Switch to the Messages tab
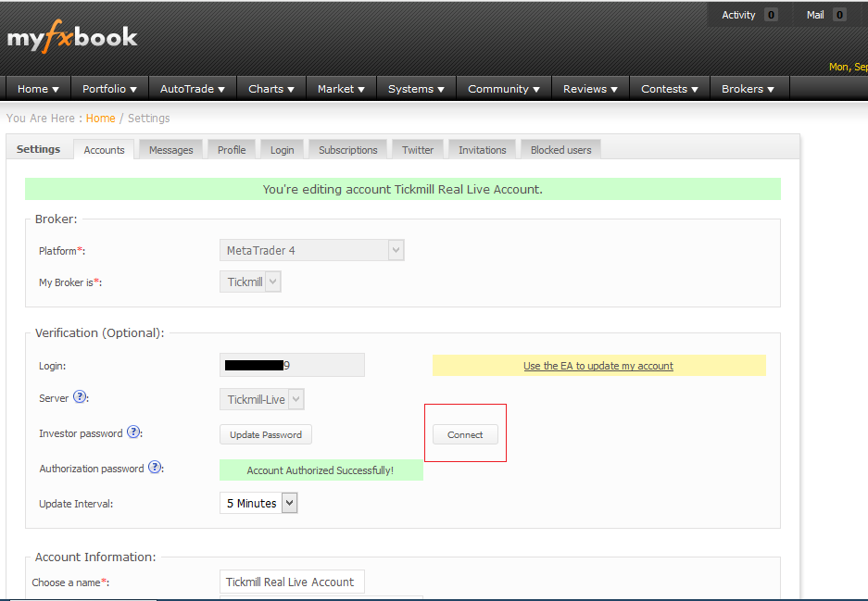Image resolution: width=868 pixels, height=601 pixels. pos(171,150)
